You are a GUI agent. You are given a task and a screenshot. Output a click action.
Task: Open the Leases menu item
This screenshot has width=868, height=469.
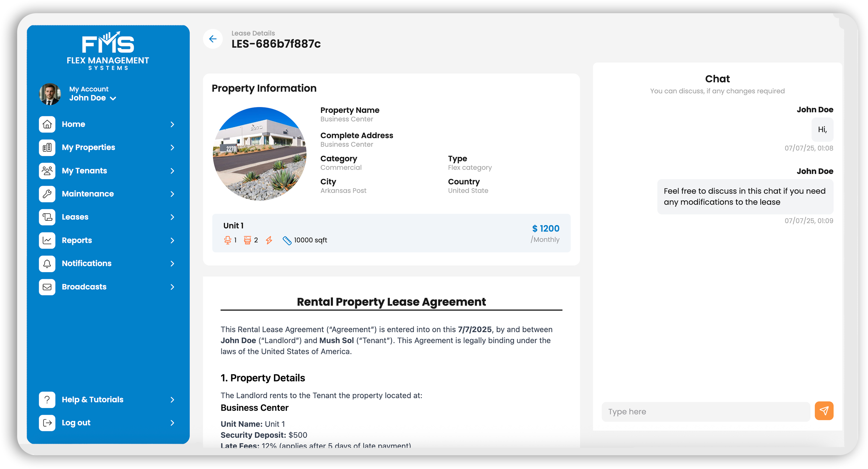pyautogui.click(x=75, y=217)
